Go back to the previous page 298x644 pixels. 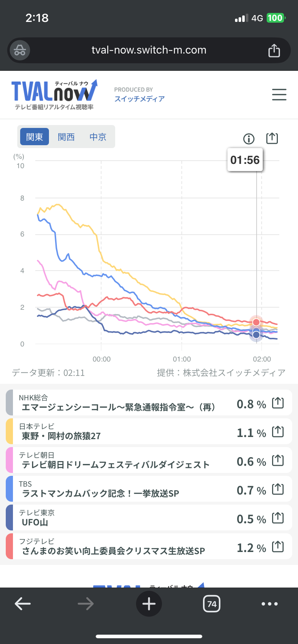tap(23, 604)
